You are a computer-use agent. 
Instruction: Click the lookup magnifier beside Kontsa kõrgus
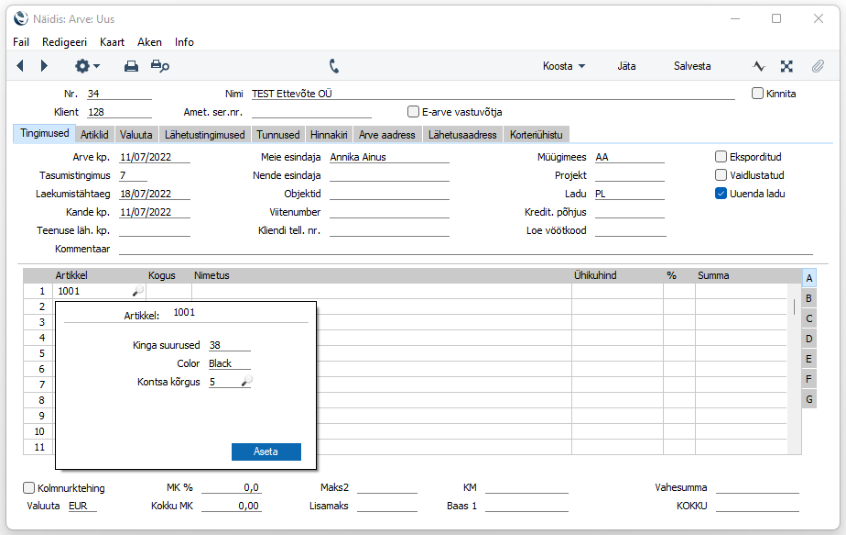click(x=247, y=381)
